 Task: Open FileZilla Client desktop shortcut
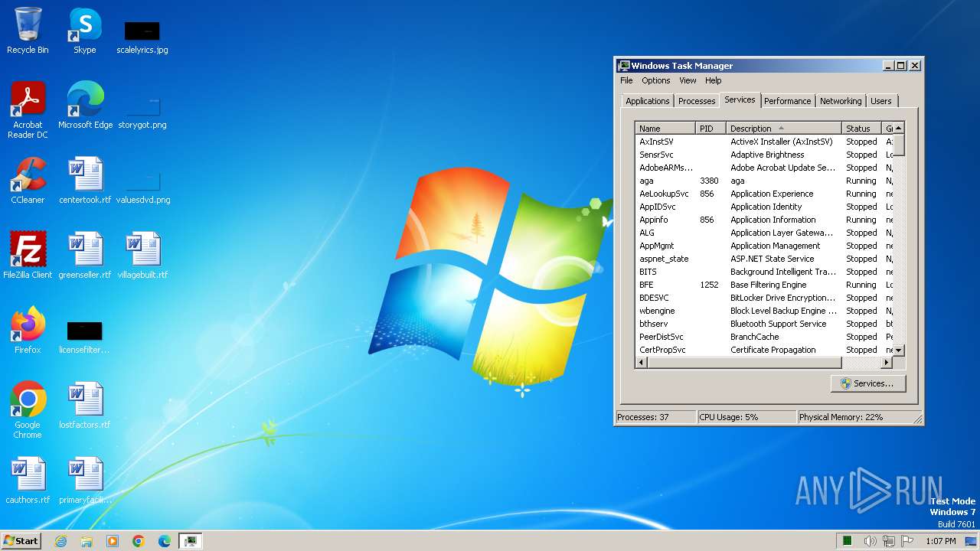(x=28, y=256)
